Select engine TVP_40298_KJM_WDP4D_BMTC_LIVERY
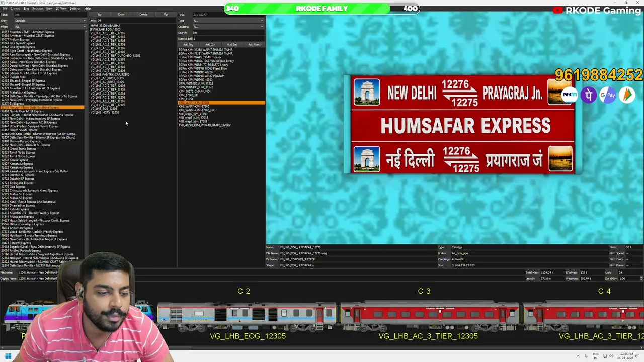Viewport: 644px width, 362px height. [x=204, y=125]
